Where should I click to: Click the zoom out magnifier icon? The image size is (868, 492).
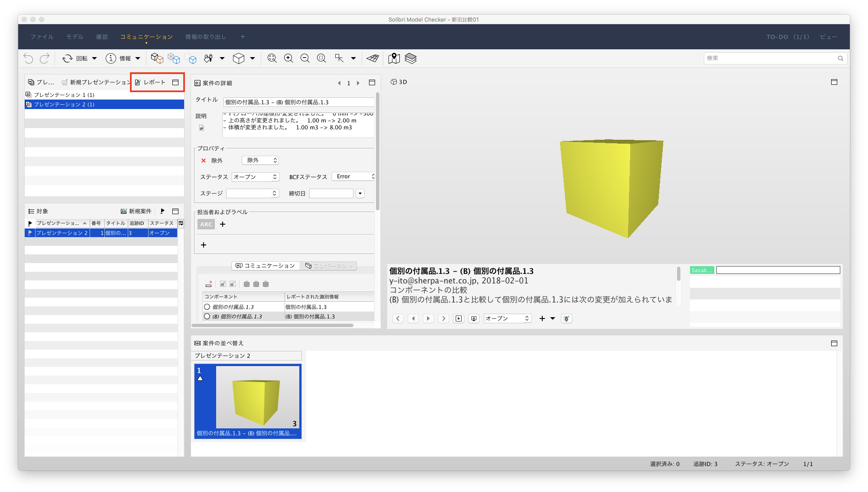(x=305, y=58)
